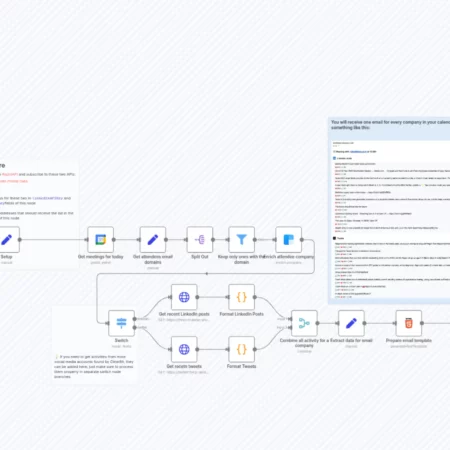Click the 'Get recent tweets' label
450x450 pixels.
tap(184, 366)
